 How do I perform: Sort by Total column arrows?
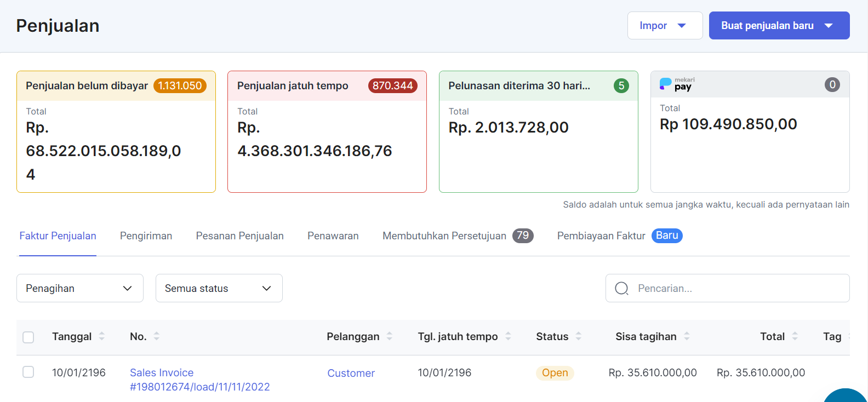795,336
